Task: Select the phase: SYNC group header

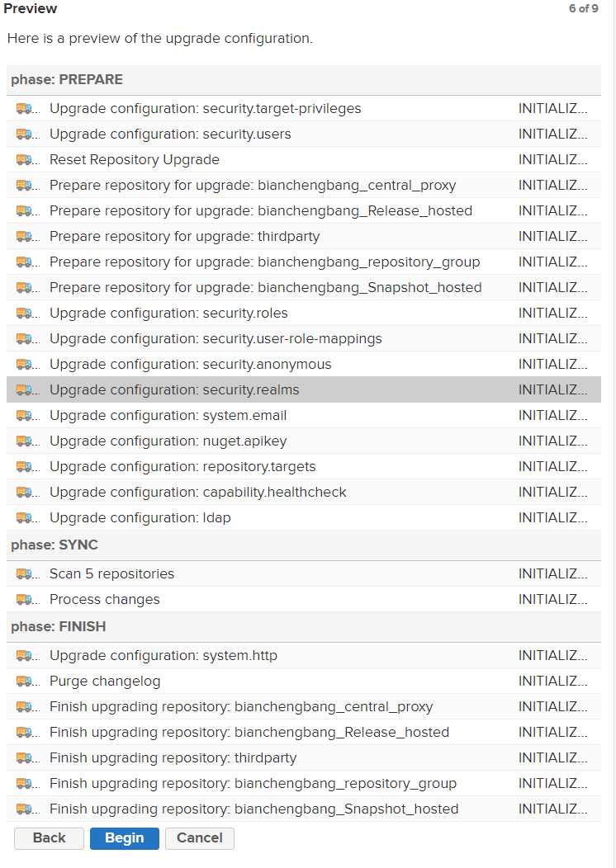Action: 304,545
